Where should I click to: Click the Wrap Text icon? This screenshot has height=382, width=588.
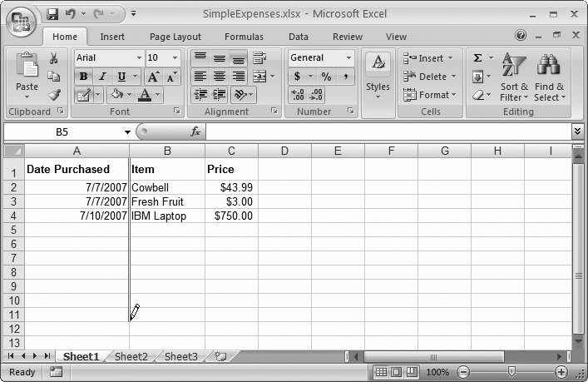coord(259,57)
